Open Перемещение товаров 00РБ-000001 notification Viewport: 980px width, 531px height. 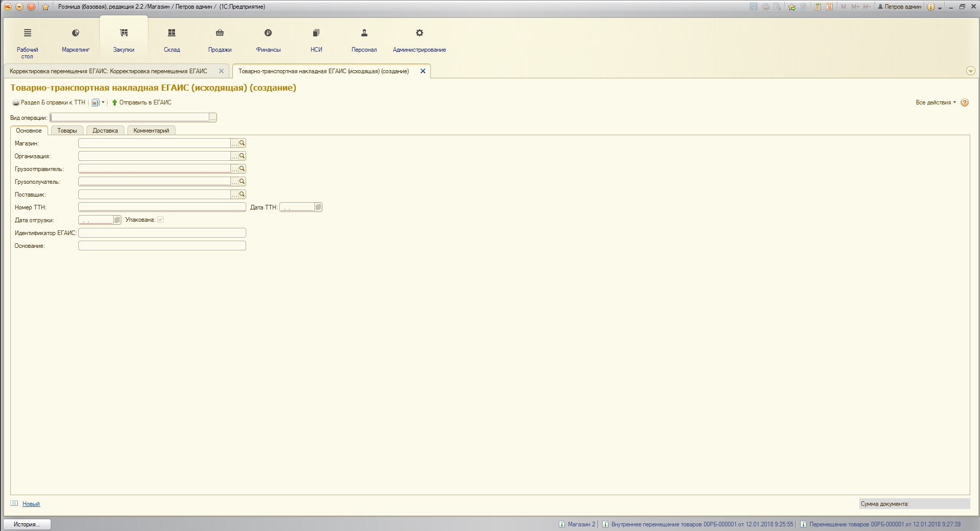click(x=881, y=524)
